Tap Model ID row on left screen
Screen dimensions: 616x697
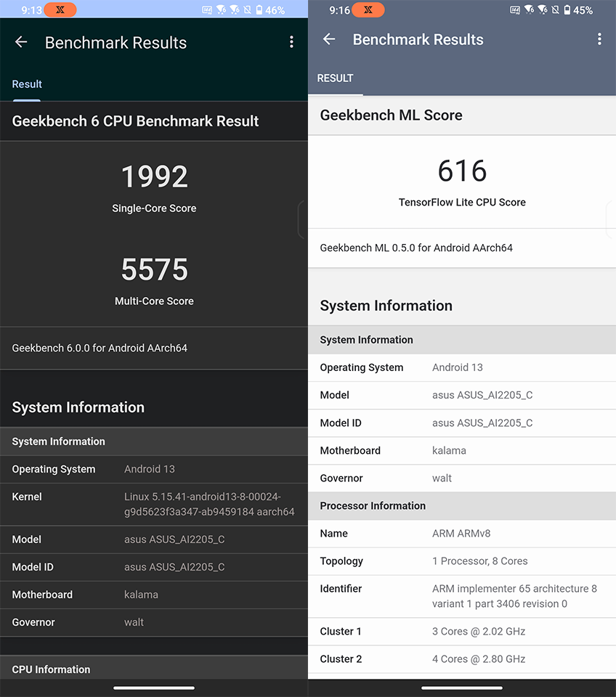click(154, 567)
